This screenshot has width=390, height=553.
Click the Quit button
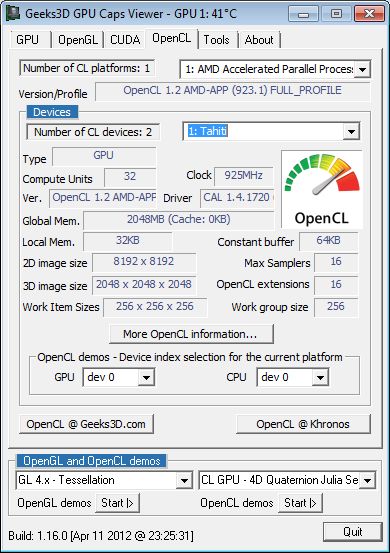coord(353,532)
